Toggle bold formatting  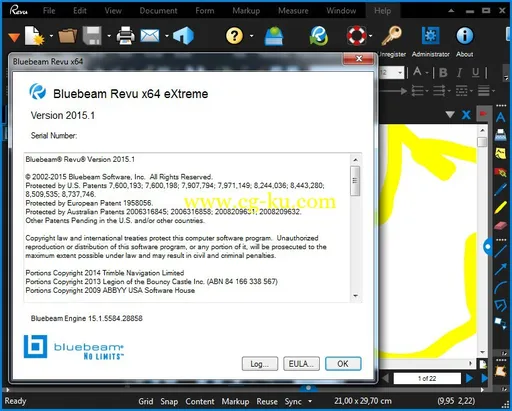pos(443,72)
